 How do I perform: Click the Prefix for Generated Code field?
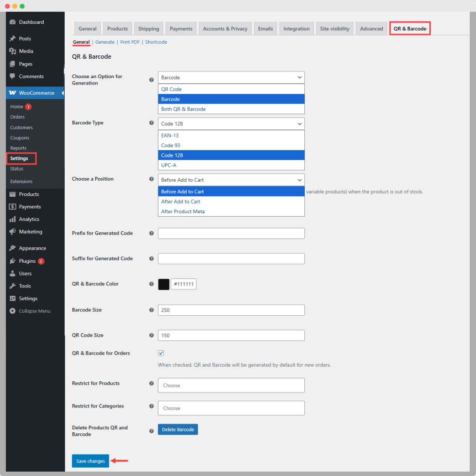tap(231, 234)
